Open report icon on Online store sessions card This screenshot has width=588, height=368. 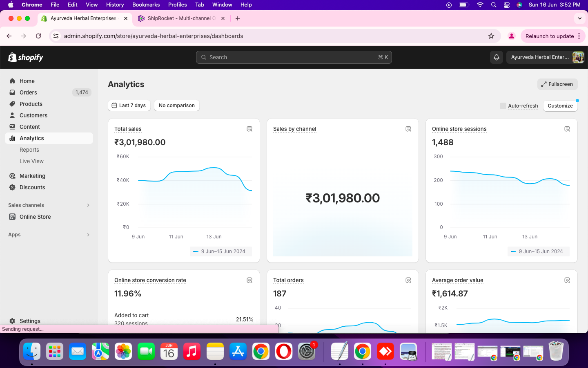tap(567, 129)
